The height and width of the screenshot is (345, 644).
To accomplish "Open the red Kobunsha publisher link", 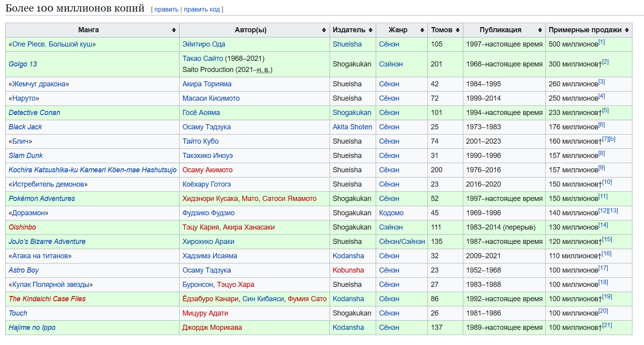I will (x=348, y=270).
